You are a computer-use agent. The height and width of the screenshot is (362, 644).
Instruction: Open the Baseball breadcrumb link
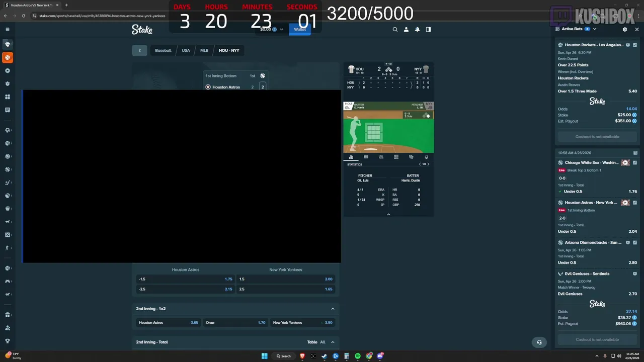click(x=163, y=50)
